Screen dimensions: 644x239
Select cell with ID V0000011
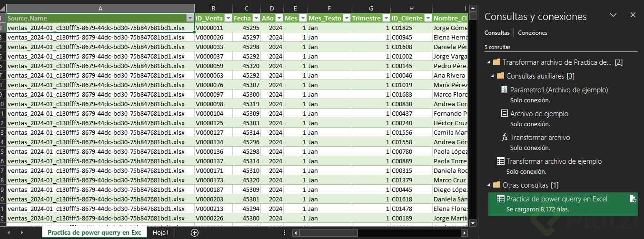tap(214, 28)
